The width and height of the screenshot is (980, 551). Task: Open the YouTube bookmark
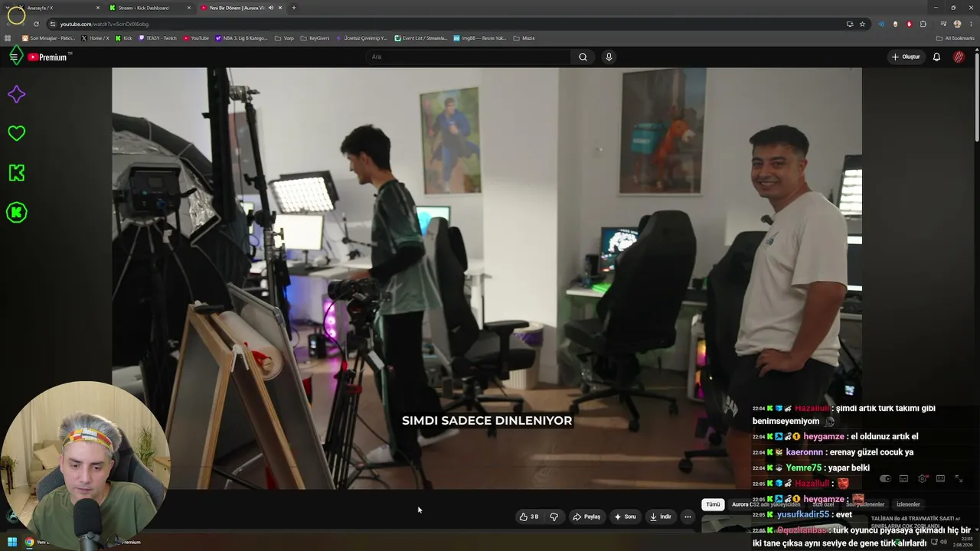[x=196, y=38]
